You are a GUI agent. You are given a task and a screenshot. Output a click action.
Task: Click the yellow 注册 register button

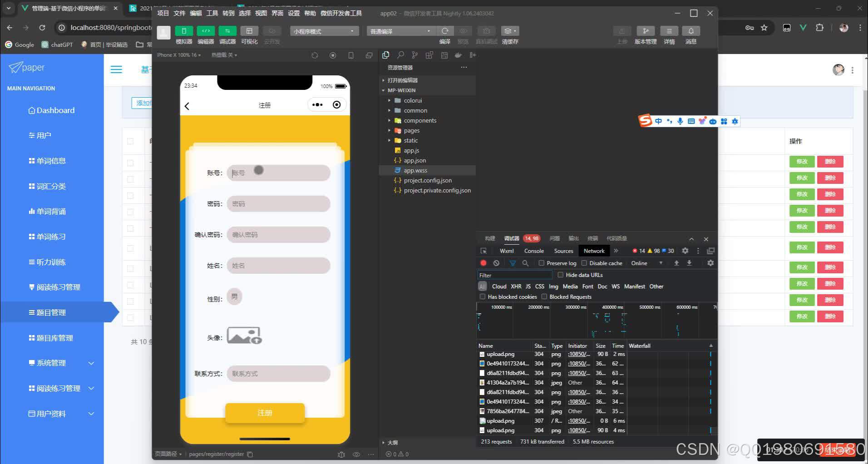click(265, 413)
